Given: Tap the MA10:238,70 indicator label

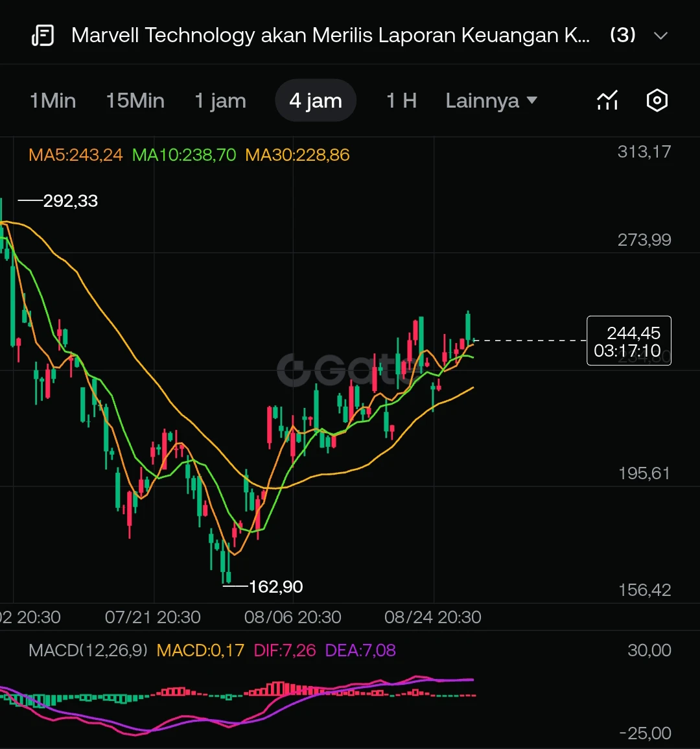Looking at the screenshot, I should [184, 155].
